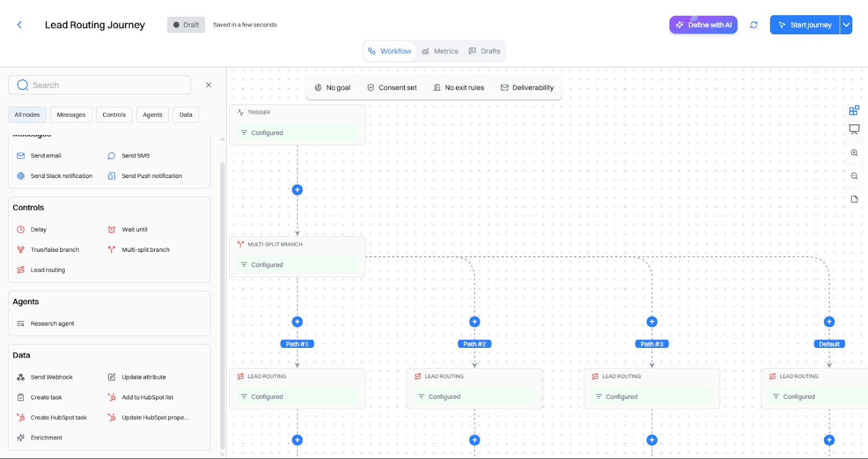Filter nodes by Controls
The image size is (868, 459).
click(x=114, y=114)
